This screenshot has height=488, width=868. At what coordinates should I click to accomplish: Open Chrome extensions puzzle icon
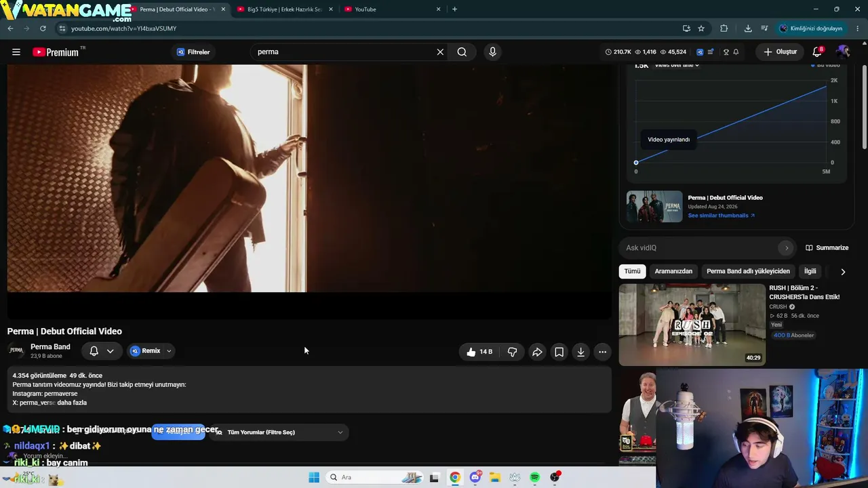[724, 28]
